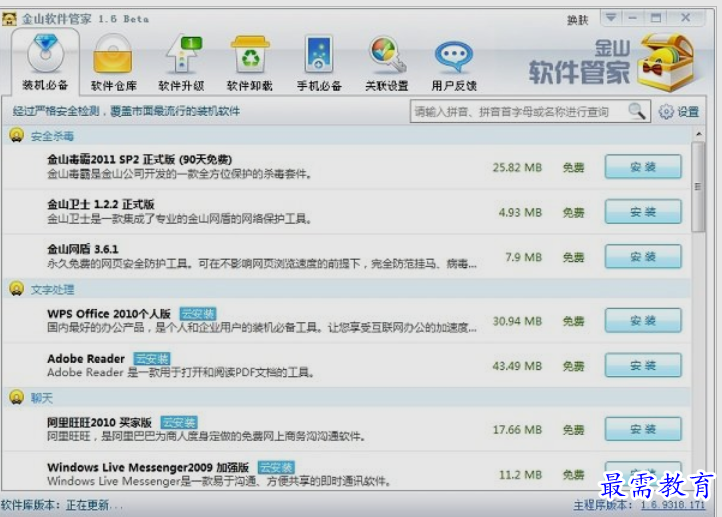Click the 43.49 MB size value
The width and height of the screenshot is (722, 517).
pyautogui.click(x=517, y=366)
